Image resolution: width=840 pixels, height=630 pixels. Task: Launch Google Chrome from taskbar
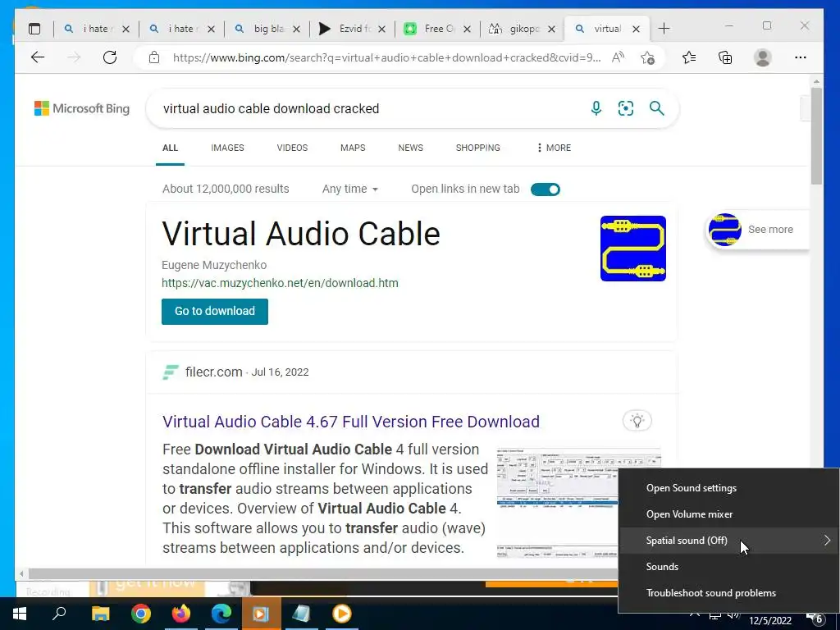tap(141, 614)
